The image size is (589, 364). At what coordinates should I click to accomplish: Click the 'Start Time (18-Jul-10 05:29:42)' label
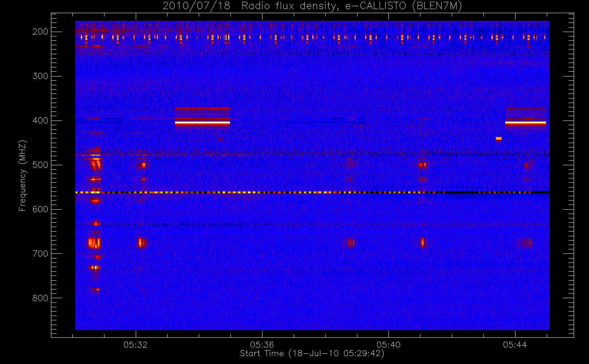pos(312,353)
